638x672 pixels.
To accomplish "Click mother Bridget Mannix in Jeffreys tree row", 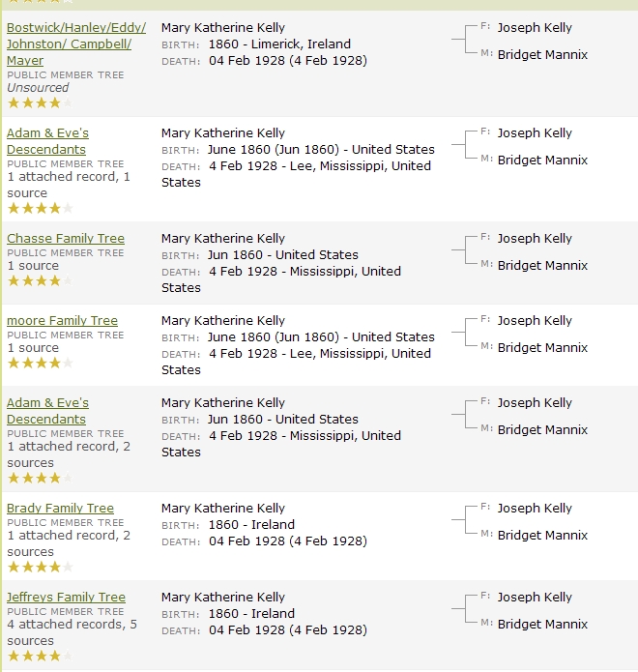I will 542,625.
